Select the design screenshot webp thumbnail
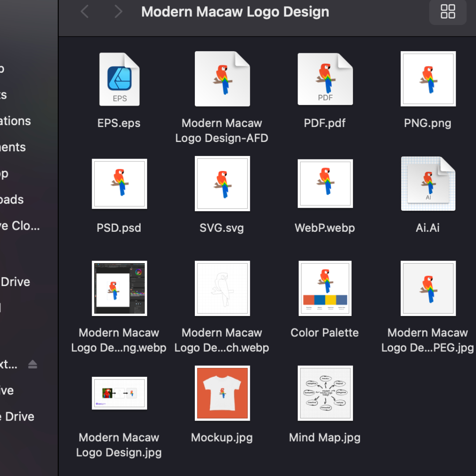The image size is (476, 476). click(119, 288)
